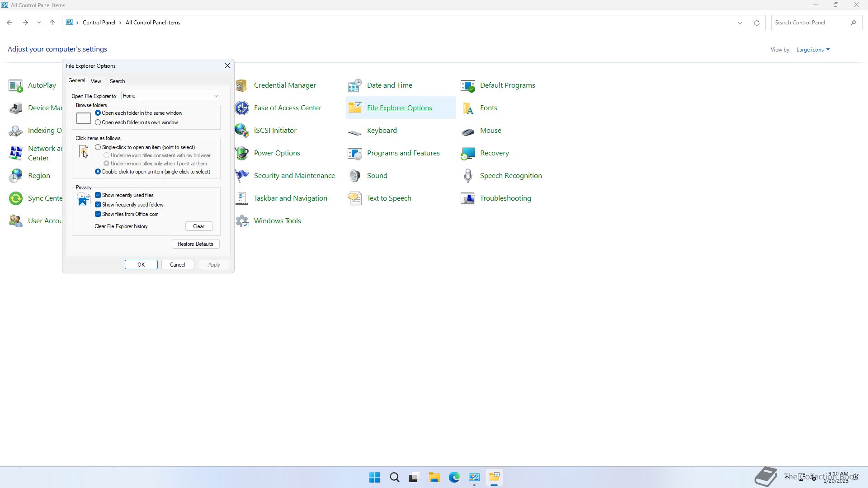Open the Credential Manager icon
The height and width of the screenshot is (488, 868).
pos(242,85)
